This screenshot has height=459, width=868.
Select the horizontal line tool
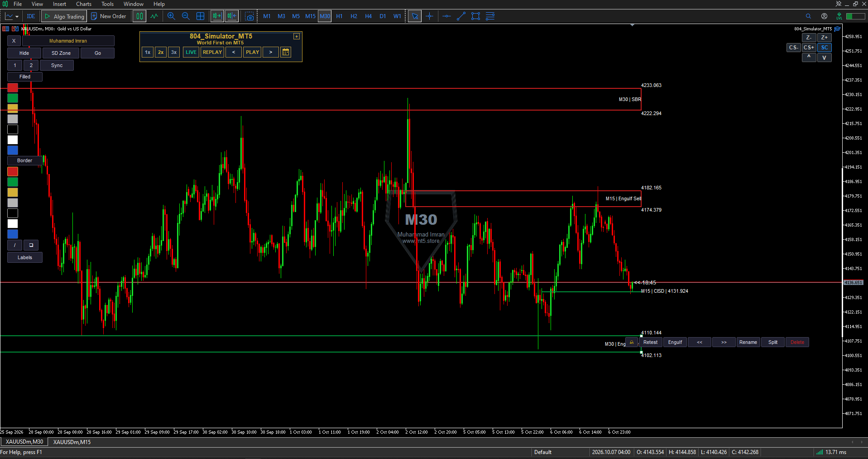tap(446, 16)
